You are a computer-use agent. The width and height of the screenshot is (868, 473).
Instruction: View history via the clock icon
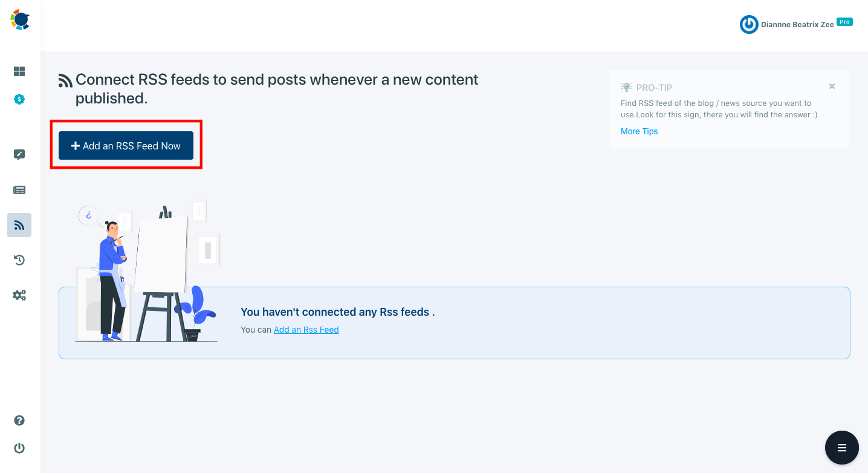(x=19, y=259)
